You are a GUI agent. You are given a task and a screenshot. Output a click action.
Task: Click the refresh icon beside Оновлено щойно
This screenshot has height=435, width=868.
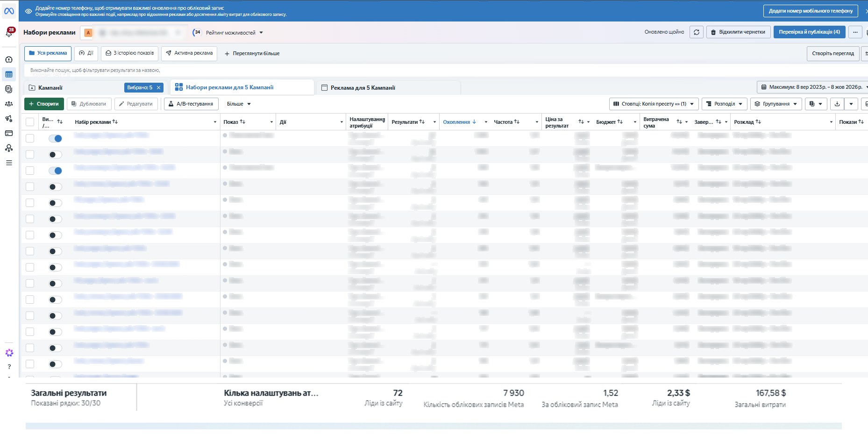coord(697,32)
